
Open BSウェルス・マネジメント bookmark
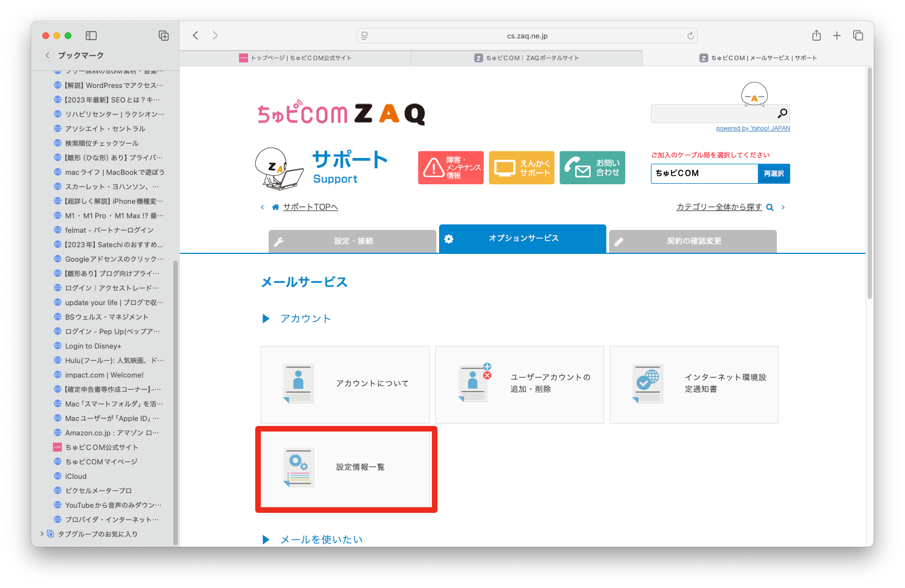point(102,317)
